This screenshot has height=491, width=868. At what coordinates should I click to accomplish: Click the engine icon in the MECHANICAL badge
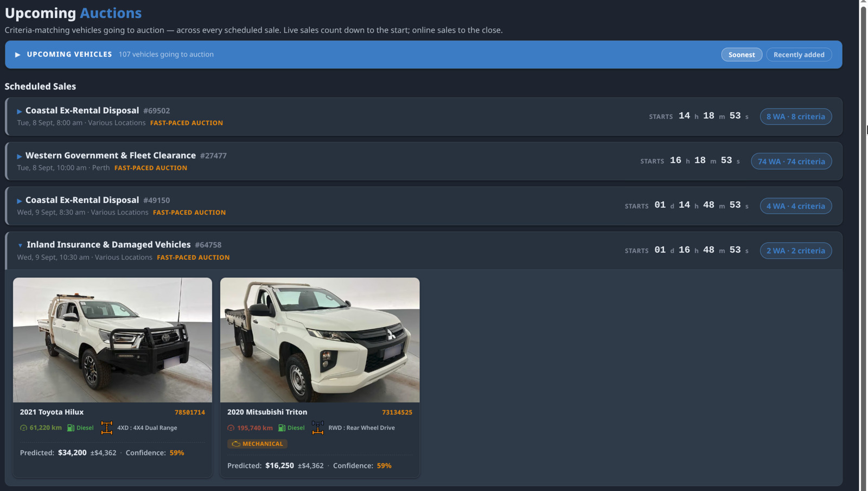pos(235,444)
